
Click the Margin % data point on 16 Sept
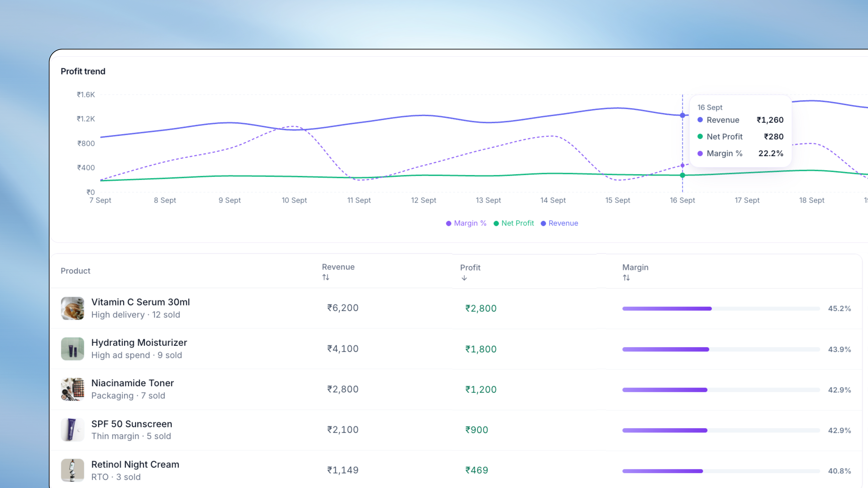pyautogui.click(x=683, y=165)
